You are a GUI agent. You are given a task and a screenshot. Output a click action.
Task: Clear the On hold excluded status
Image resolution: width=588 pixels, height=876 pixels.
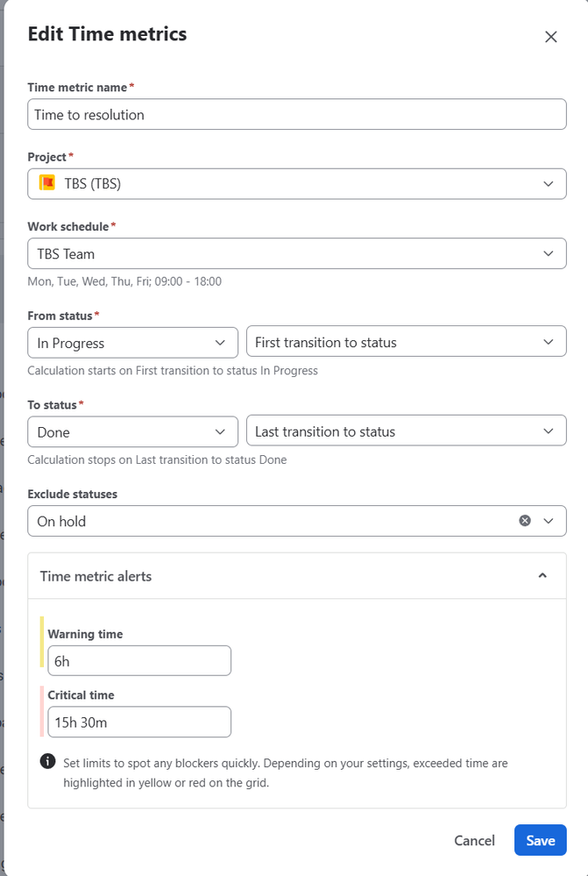(x=525, y=521)
